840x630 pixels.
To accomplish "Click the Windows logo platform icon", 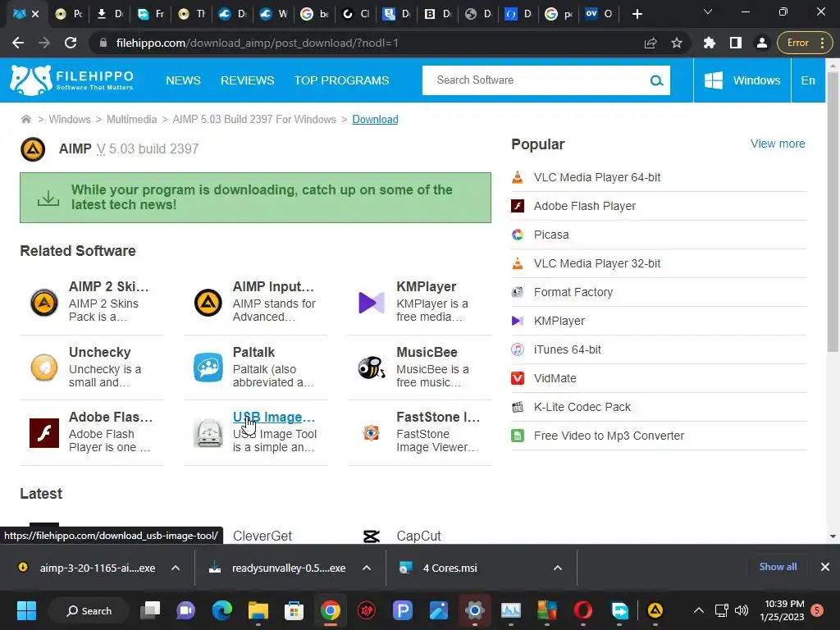I will pyautogui.click(x=713, y=80).
